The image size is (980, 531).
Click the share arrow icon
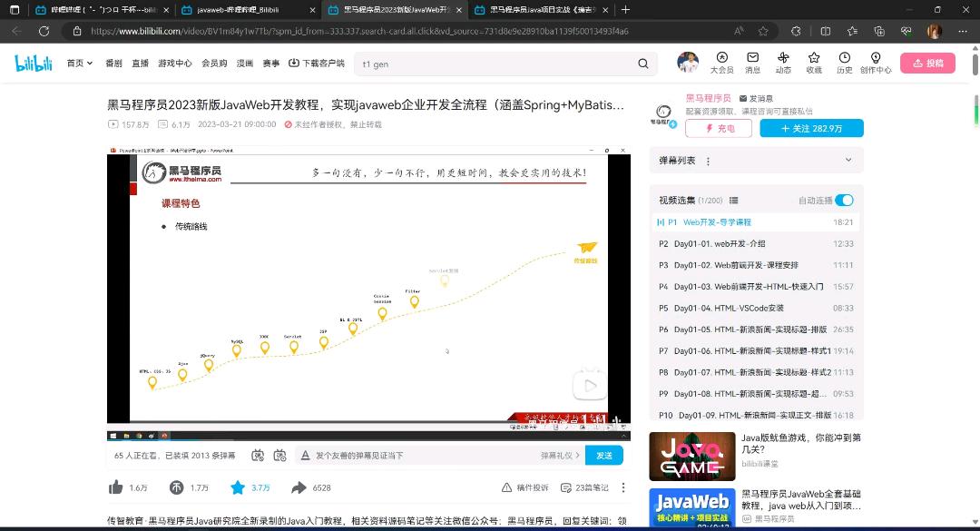pos(299,487)
